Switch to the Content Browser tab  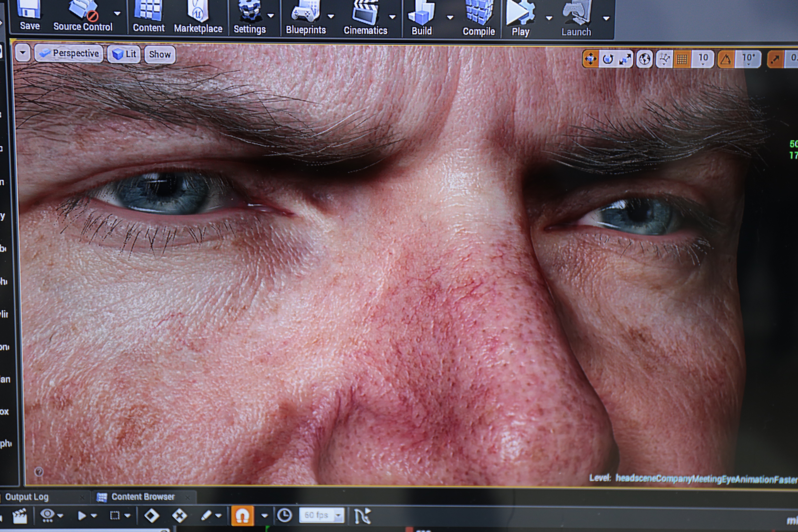coord(142,497)
